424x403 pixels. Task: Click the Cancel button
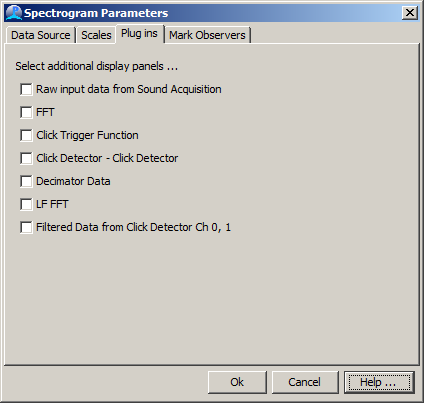(x=305, y=382)
